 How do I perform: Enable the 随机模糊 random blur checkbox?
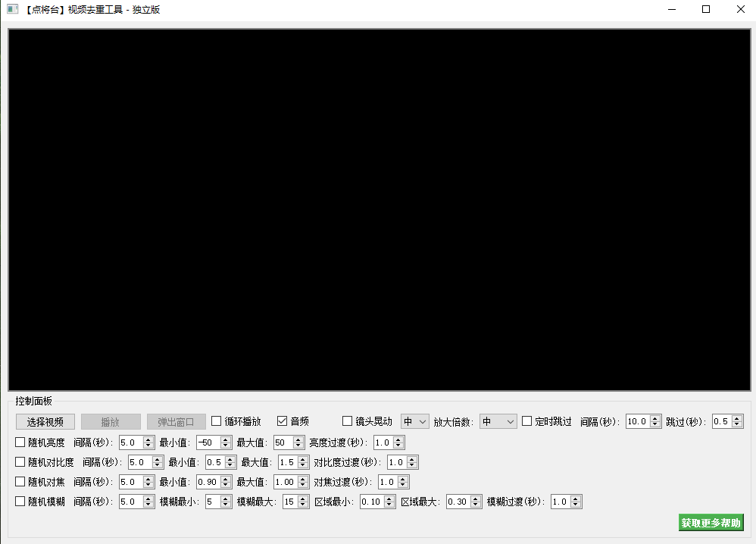[19, 501]
